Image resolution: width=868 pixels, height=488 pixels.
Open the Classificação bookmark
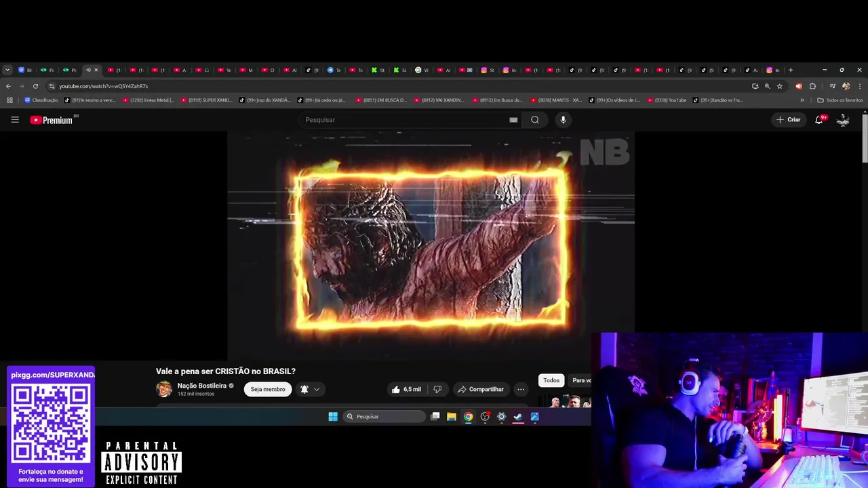click(x=41, y=100)
